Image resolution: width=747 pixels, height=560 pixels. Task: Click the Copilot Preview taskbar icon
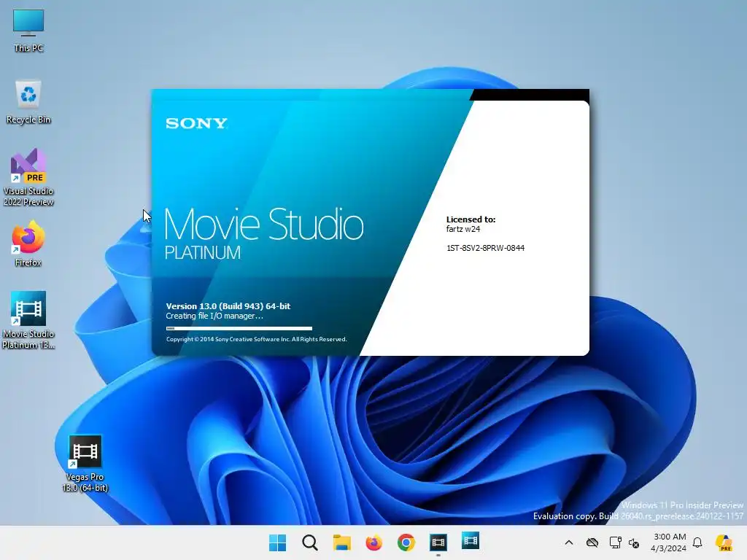(x=724, y=542)
